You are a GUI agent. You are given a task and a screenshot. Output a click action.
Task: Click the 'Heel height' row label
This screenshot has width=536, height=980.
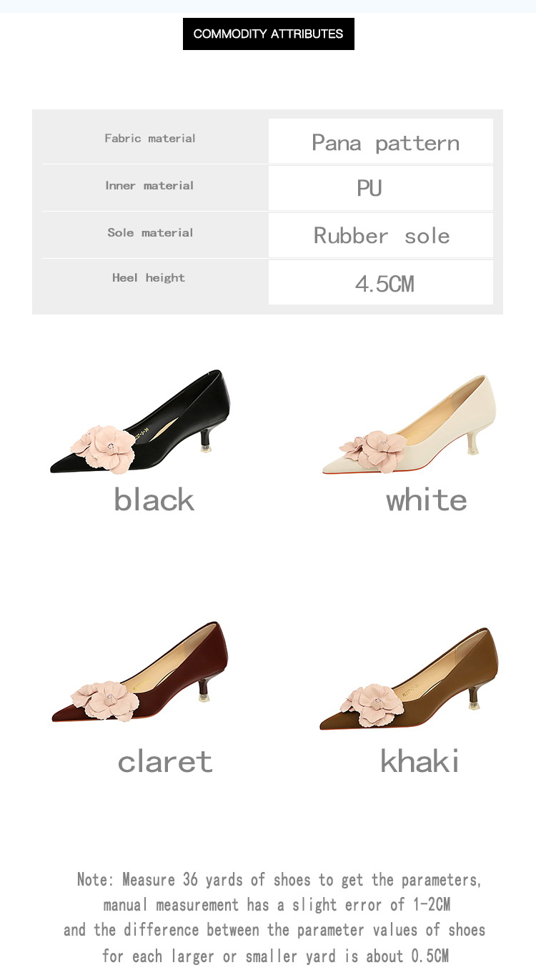pyautogui.click(x=149, y=277)
